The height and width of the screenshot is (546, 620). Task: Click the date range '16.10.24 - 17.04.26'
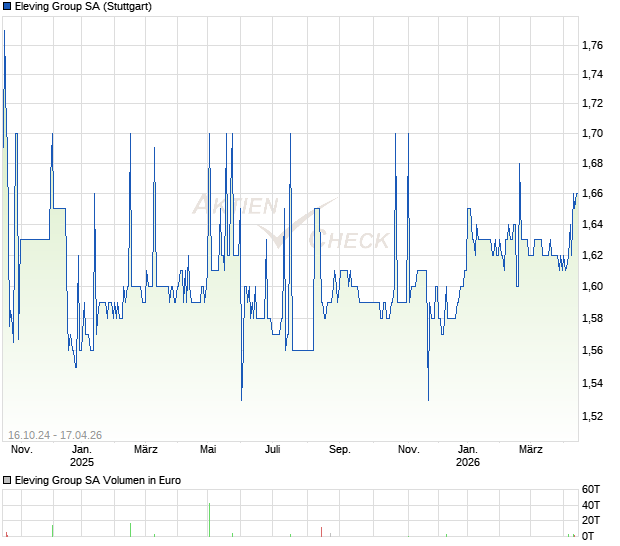55,435
